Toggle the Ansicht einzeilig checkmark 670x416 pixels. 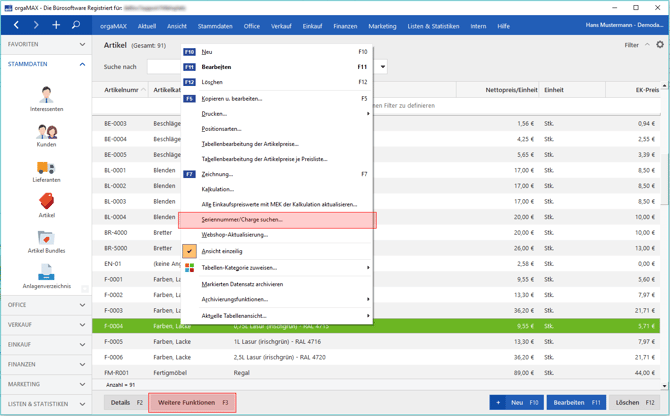189,251
